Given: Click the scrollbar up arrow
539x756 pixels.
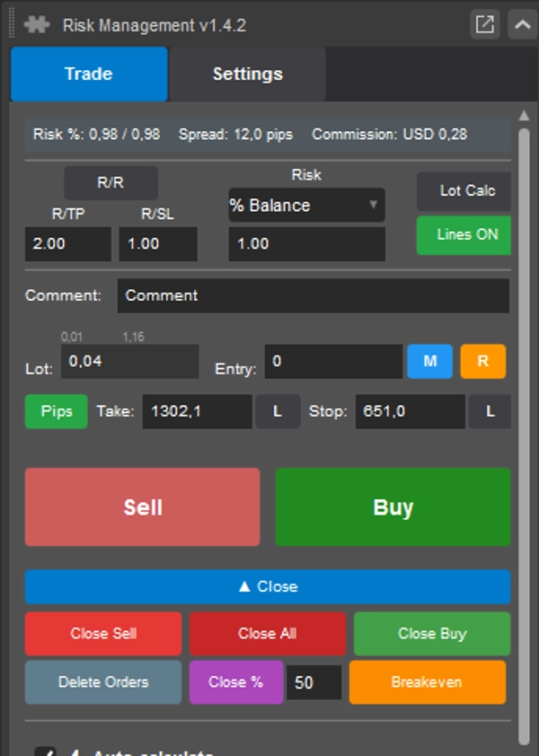Looking at the screenshot, I should coord(524,115).
